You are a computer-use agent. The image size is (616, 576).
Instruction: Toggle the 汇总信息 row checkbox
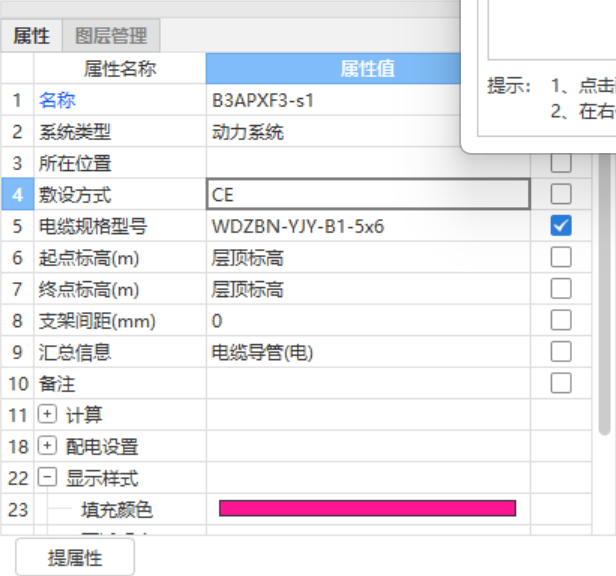[561, 351]
